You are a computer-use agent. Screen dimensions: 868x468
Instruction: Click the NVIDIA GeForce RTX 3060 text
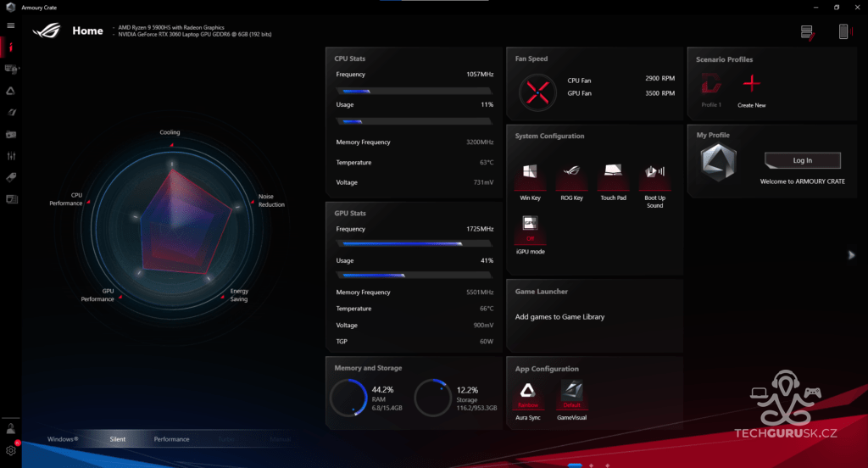tap(195, 35)
